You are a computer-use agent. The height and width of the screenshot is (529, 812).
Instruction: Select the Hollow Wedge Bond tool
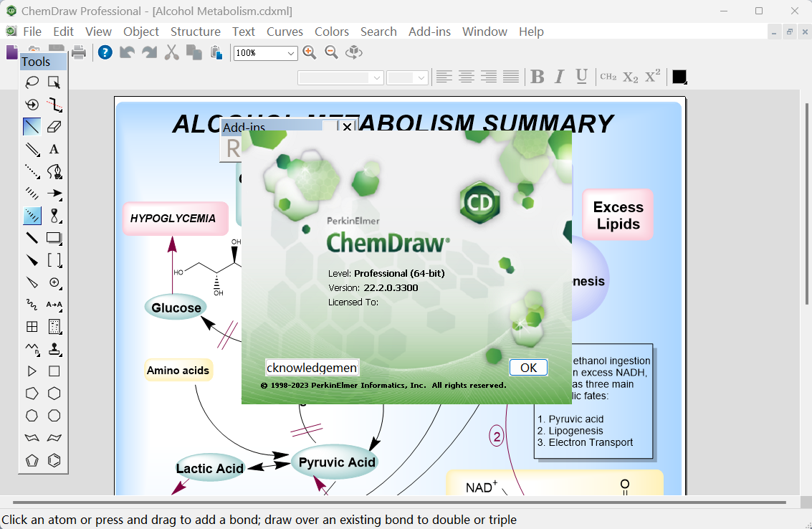point(32,282)
